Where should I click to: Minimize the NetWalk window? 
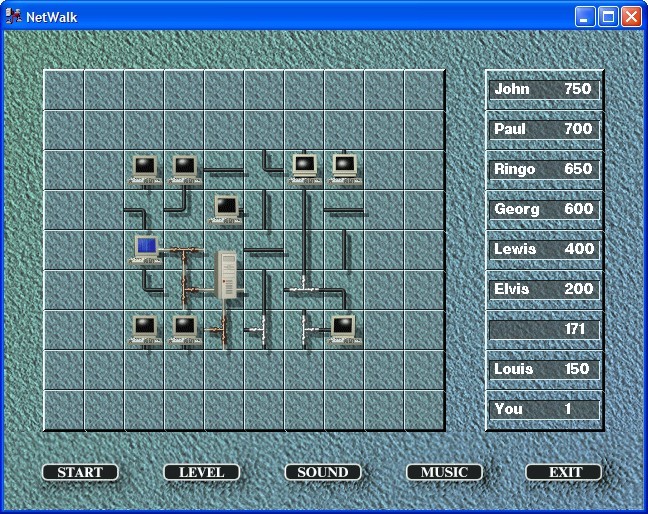point(585,17)
